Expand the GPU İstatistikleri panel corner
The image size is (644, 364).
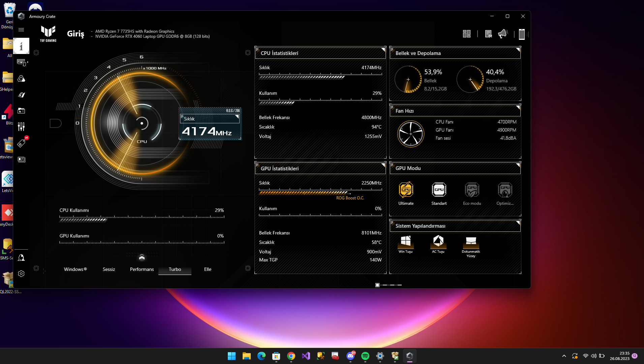click(383, 165)
